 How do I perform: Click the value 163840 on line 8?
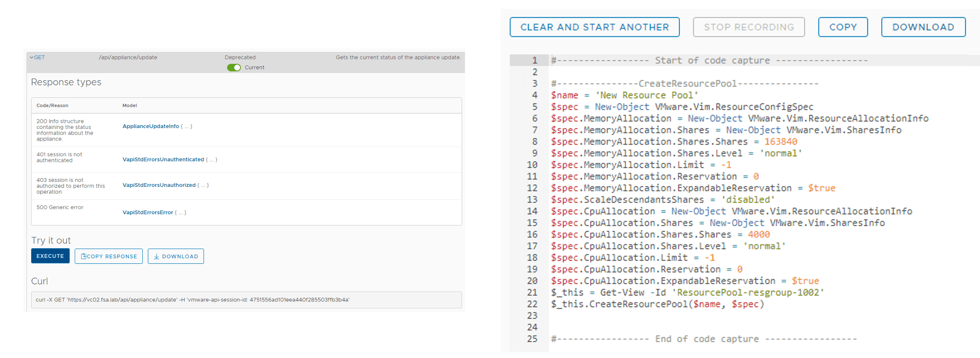(x=781, y=141)
